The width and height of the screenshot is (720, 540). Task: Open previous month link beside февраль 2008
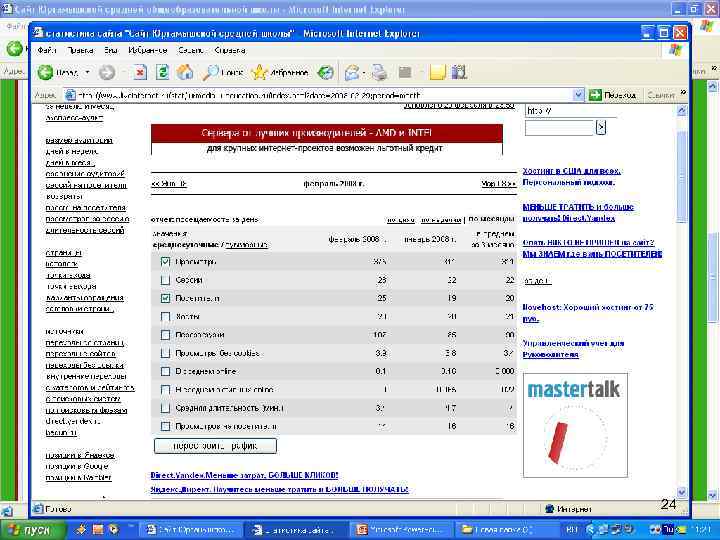coord(169,184)
